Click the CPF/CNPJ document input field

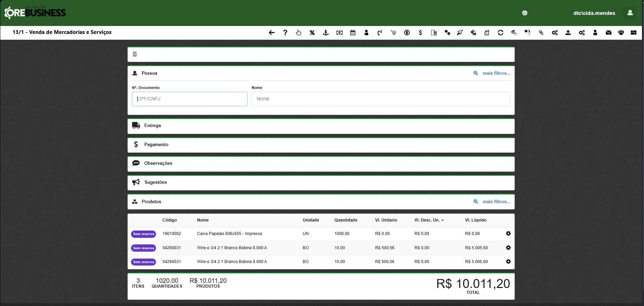[190, 99]
